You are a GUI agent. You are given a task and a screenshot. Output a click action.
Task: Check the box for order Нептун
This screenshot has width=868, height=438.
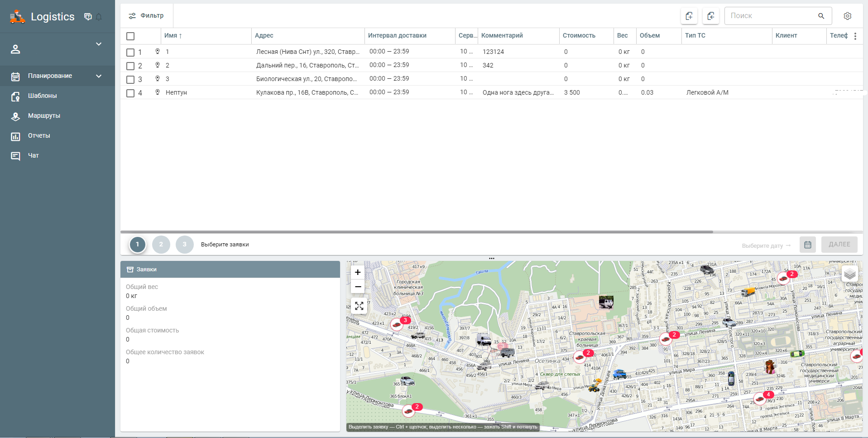[130, 93]
